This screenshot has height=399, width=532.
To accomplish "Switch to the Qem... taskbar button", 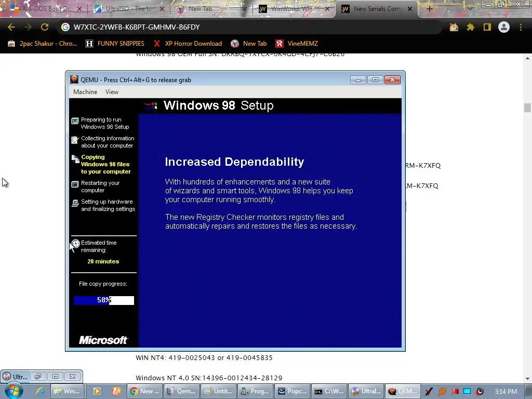I will pyautogui.click(x=181, y=391).
